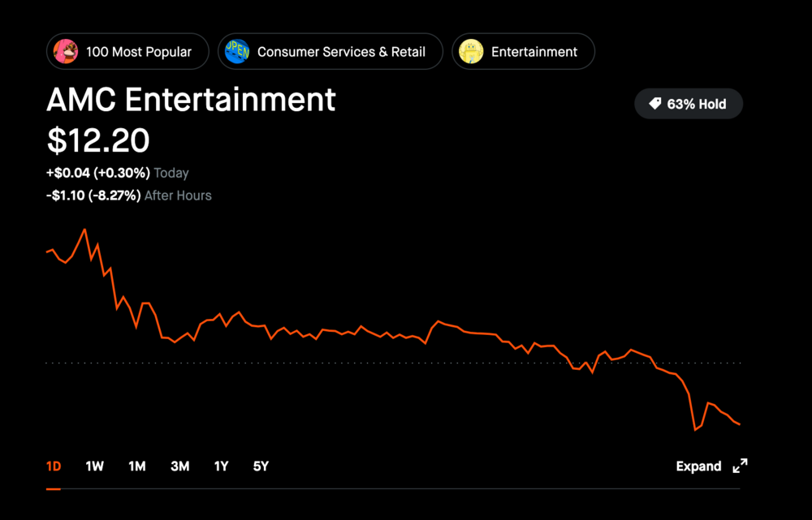Click the Consumer Services & Retail globe icon
This screenshot has height=520, width=812.
tap(237, 52)
